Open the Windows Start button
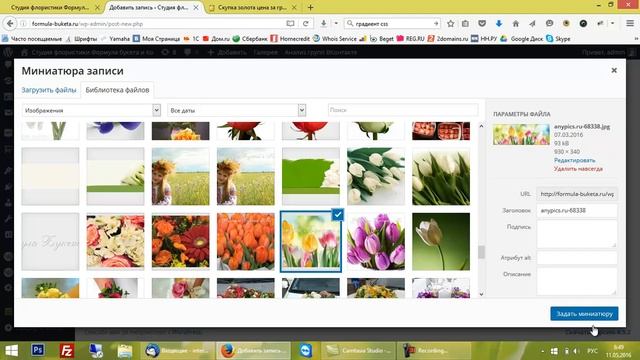This screenshot has height=360, width=640. pyautogui.click(x=11, y=351)
